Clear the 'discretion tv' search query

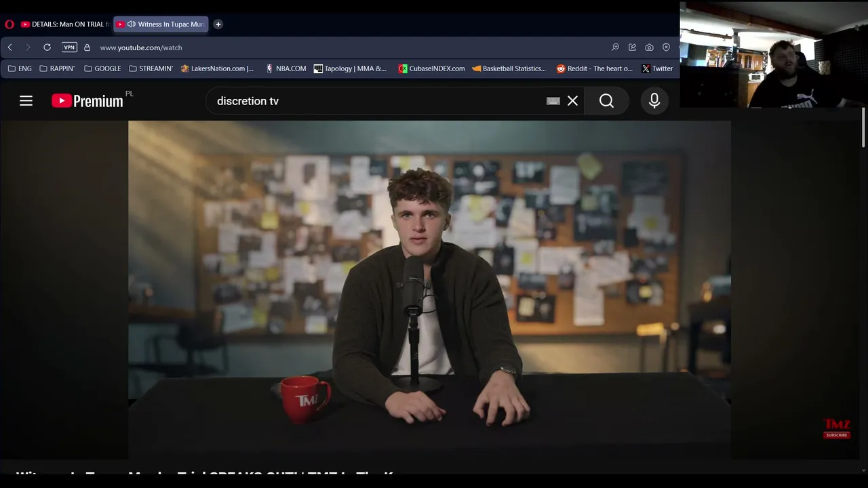573,101
